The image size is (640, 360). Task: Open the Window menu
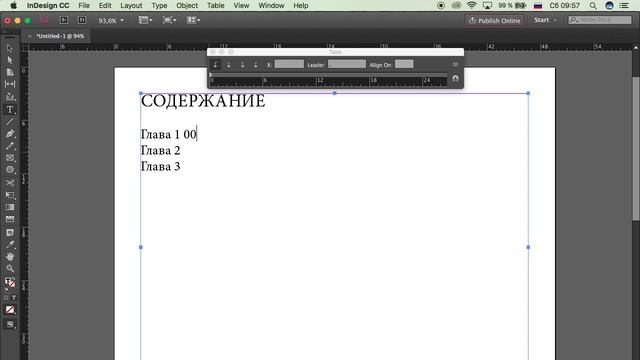point(271,5)
